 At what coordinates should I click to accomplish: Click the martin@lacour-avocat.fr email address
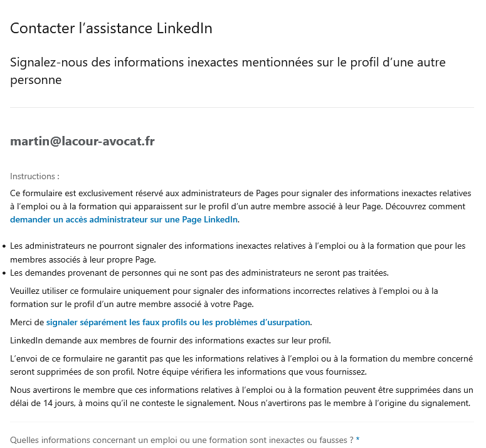coord(82,141)
